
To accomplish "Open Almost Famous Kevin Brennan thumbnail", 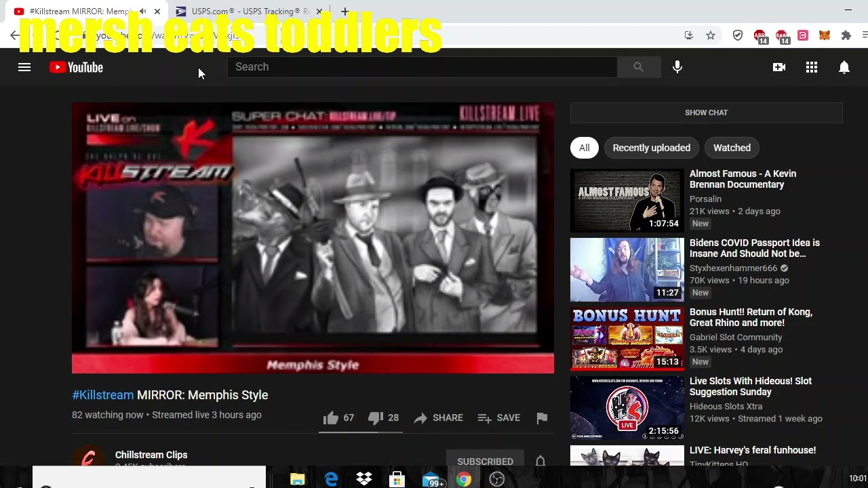I will tap(627, 201).
